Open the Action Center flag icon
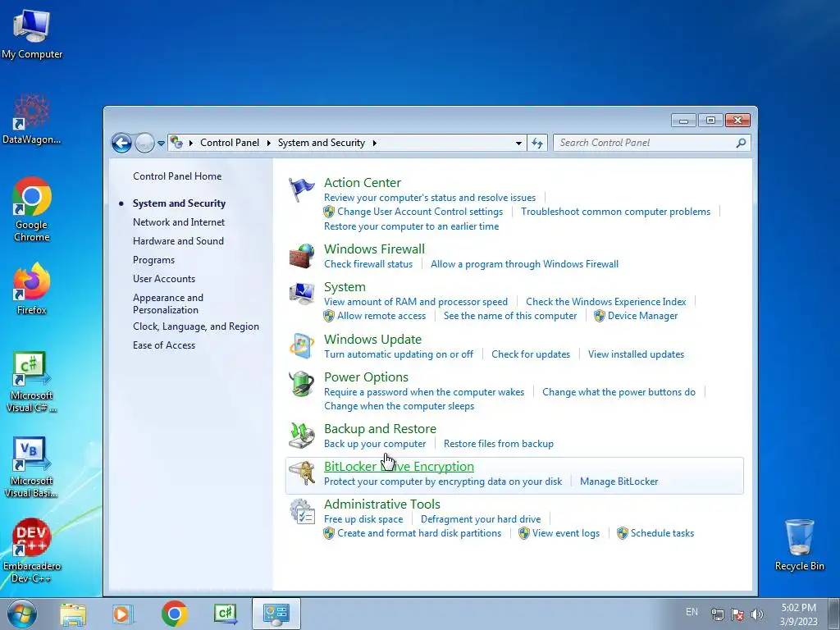Viewport: 840px width, 630px height. pyautogui.click(x=302, y=189)
